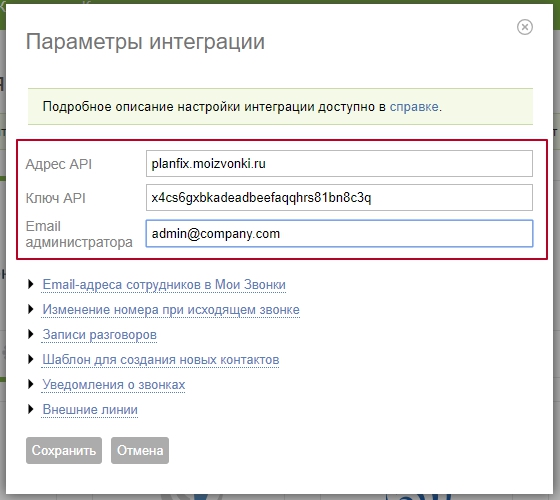Click the Ключ API label
This screenshot has height=500, width=560.
(55, 198)
